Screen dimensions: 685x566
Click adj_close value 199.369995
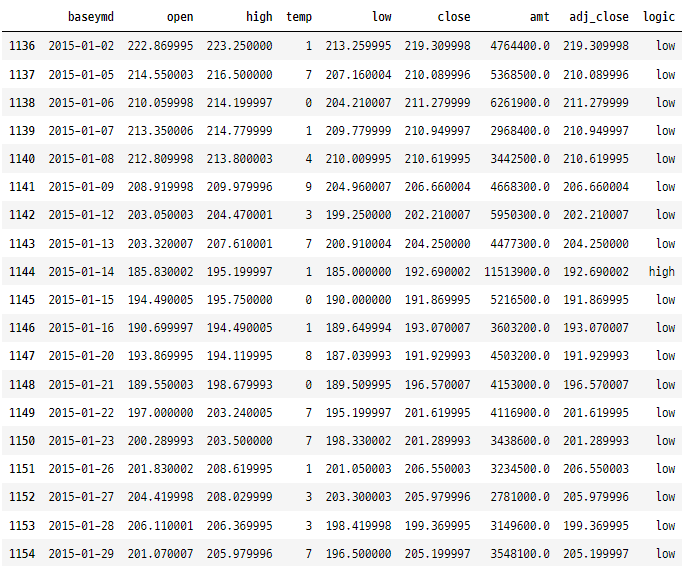click(596, 525)
